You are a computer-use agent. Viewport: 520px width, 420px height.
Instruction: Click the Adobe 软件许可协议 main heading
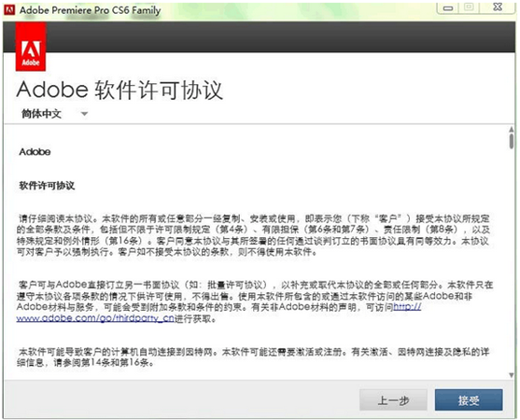119,90
